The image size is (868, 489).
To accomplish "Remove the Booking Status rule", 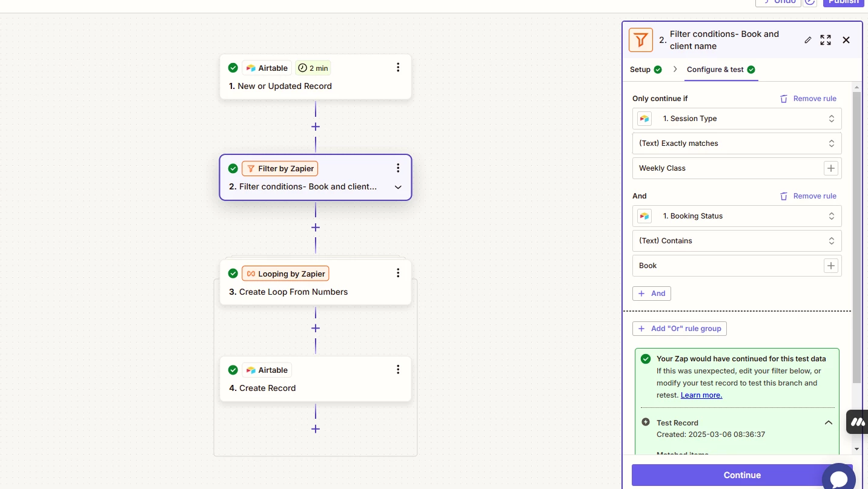I will (x=808, y=196).
